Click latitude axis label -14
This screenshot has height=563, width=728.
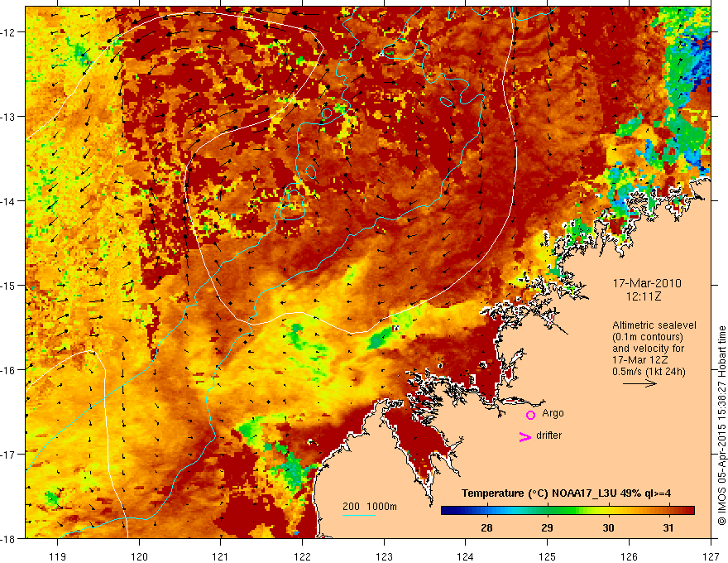[8, 201]
